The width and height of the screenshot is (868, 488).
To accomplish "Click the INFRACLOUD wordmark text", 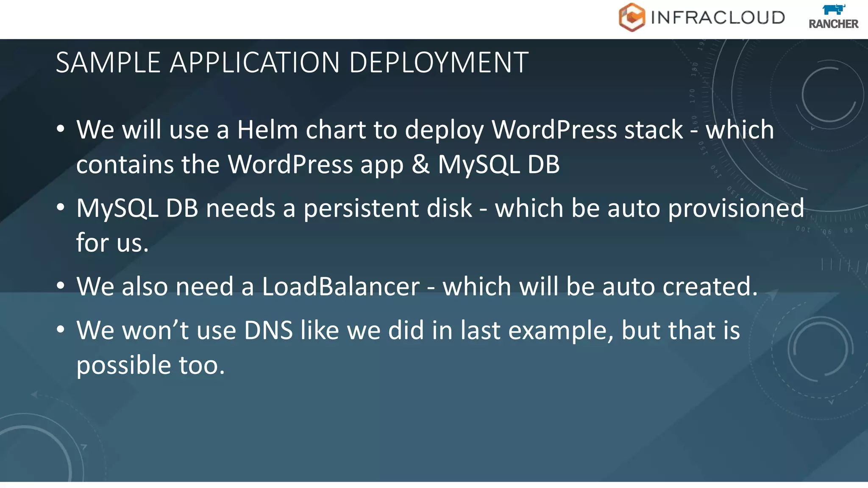I will 718,18.
